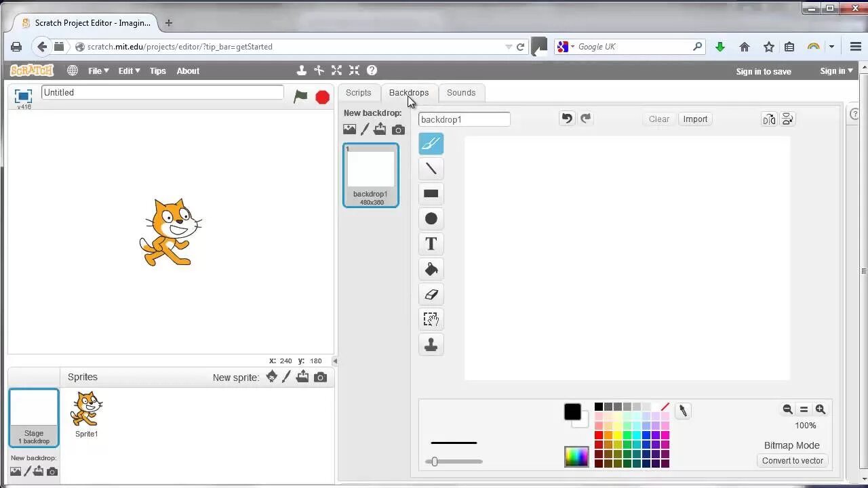Screen dimensions: 868x488
Task: Click the Import button
Action: pyautogui.click(x=695, y=119)
